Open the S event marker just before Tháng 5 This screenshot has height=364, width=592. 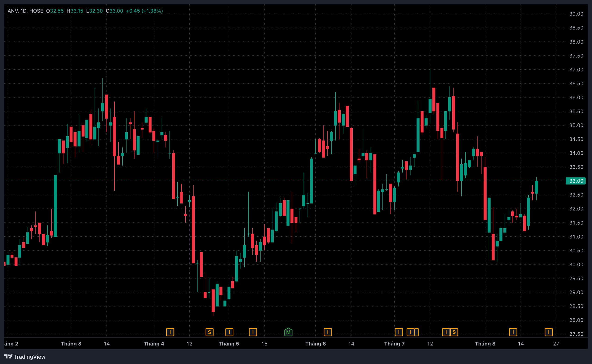pos(210,332)
